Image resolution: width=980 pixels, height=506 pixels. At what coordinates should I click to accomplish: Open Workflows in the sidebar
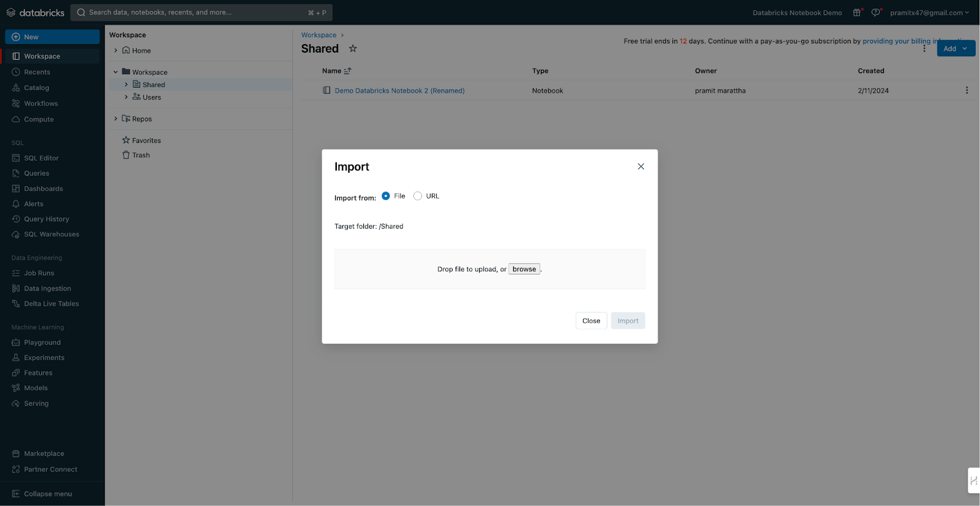[40, 104]
